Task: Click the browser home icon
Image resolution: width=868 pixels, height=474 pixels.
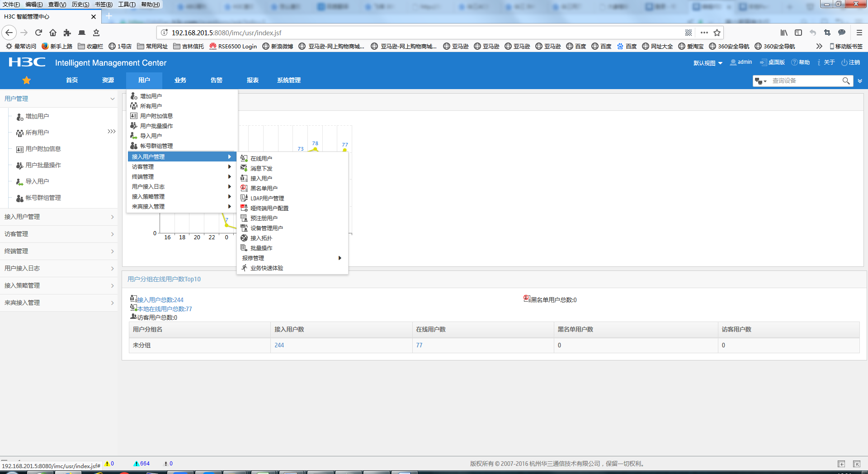Action: [x=53, y=33]
